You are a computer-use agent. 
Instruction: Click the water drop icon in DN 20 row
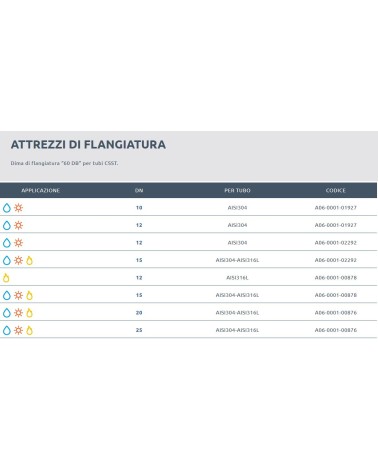point(7,313)
